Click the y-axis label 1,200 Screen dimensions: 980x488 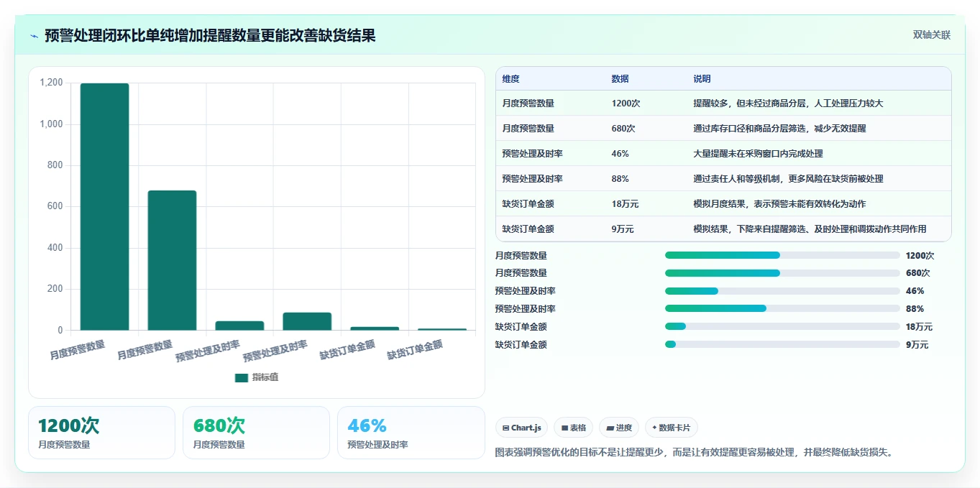(51, 83)
